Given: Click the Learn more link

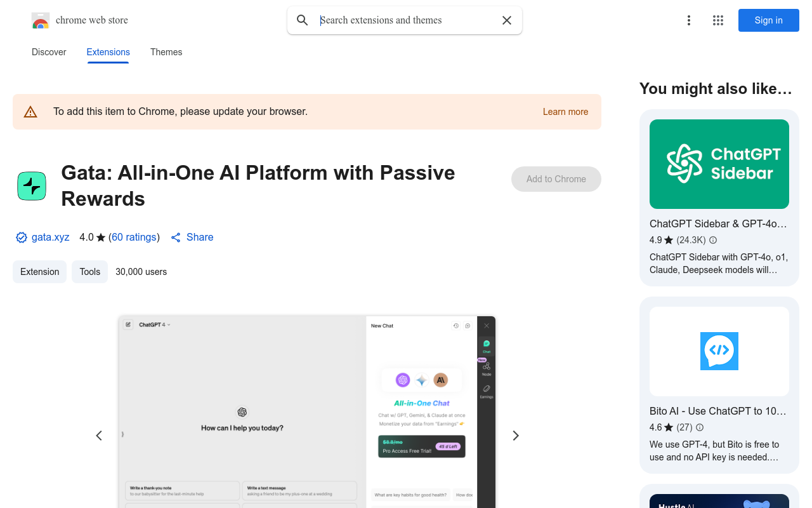Looking at the screenshot, I should tap(565, 112).
